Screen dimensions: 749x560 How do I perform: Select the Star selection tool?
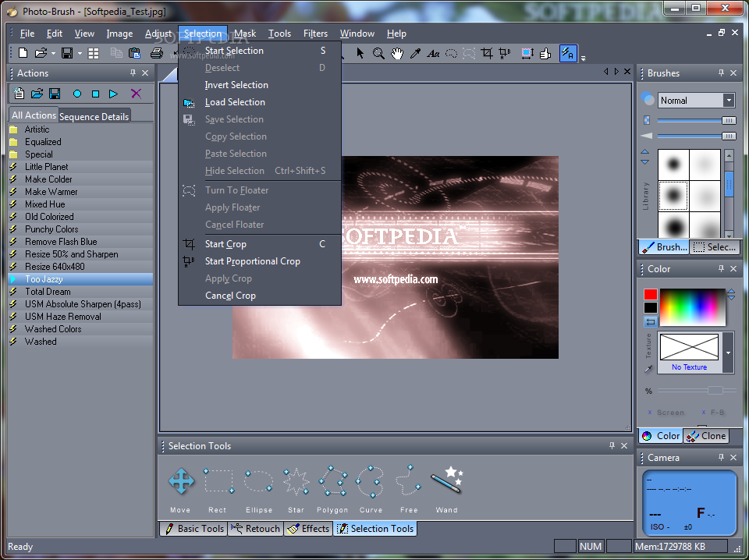click(x=296, y=481)
